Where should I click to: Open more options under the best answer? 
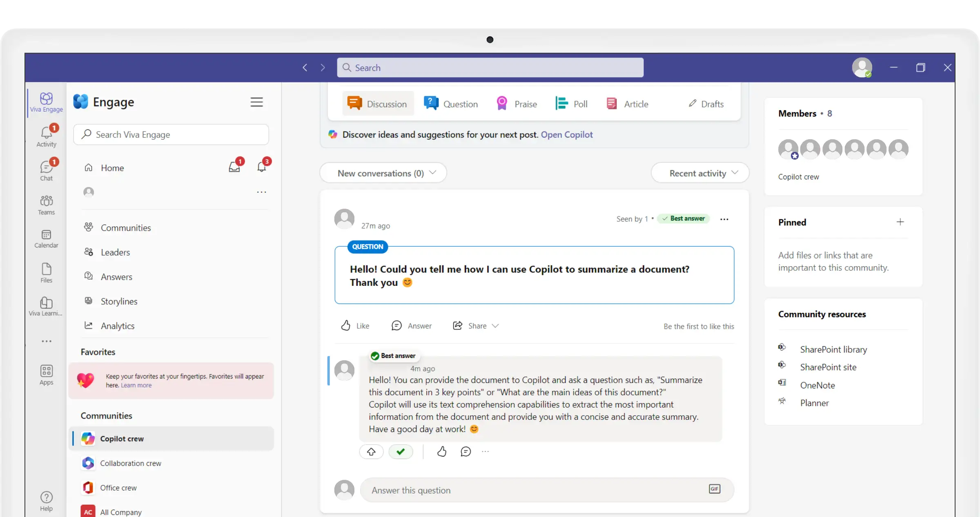pyautogui.click(x=485, y=452)
